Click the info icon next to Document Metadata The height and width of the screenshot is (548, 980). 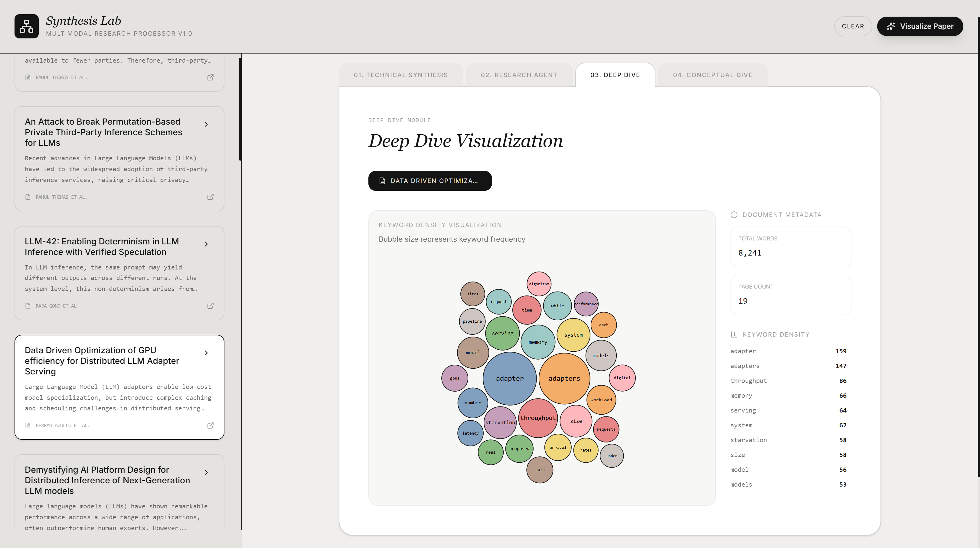[x=734, y=215]
